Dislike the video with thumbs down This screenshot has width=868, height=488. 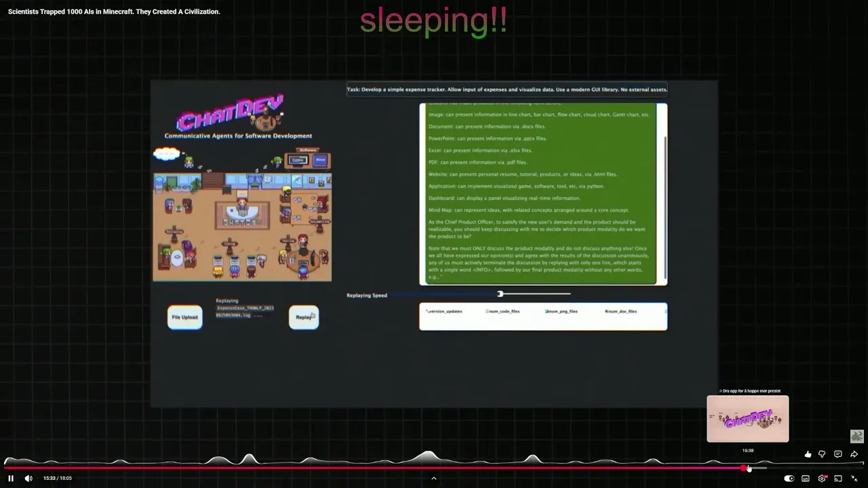tap(822, 454)
